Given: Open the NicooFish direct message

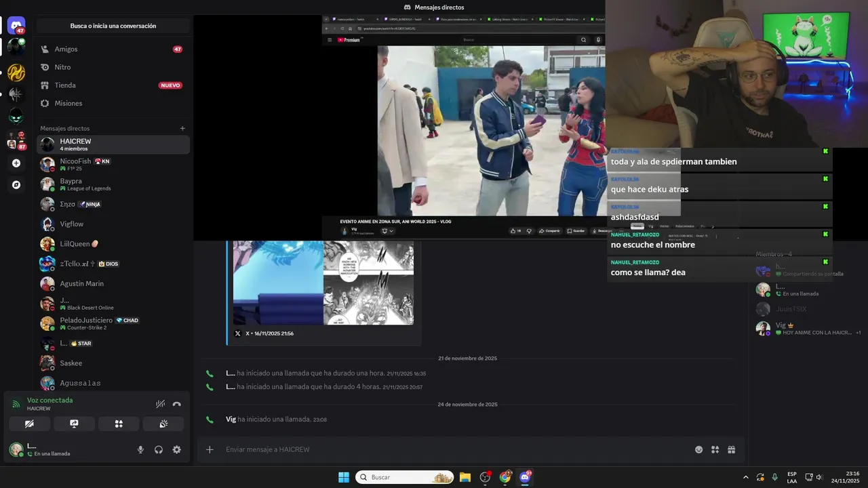Looking at the screenshot, I should (x=113, y=164).
